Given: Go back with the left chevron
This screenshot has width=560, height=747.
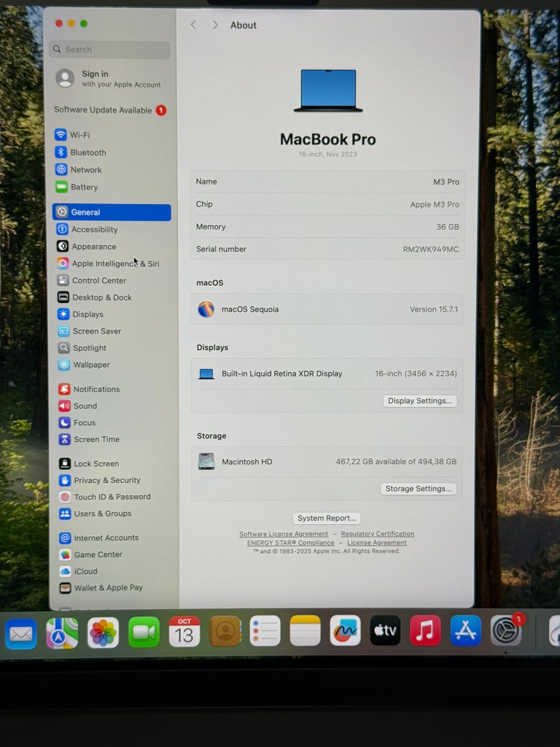Looking at the screenshot, I should (194, 25).
